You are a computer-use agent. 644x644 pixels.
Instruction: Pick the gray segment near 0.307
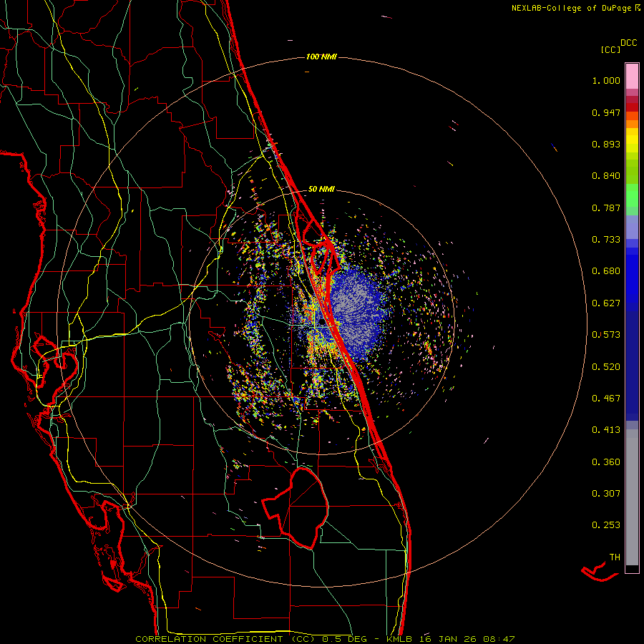632,497
